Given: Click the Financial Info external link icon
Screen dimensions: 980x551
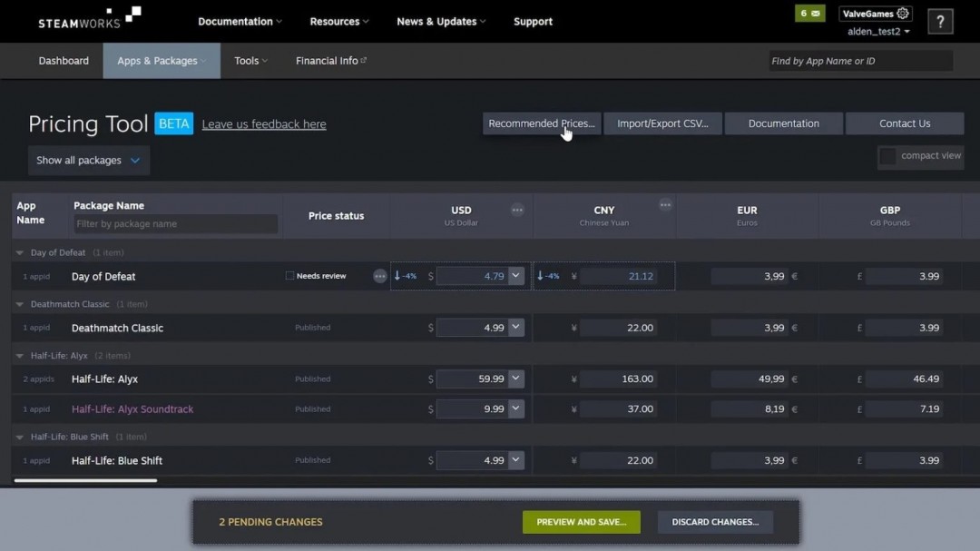Looking at the screenshot, I should [x=365, y=58].
